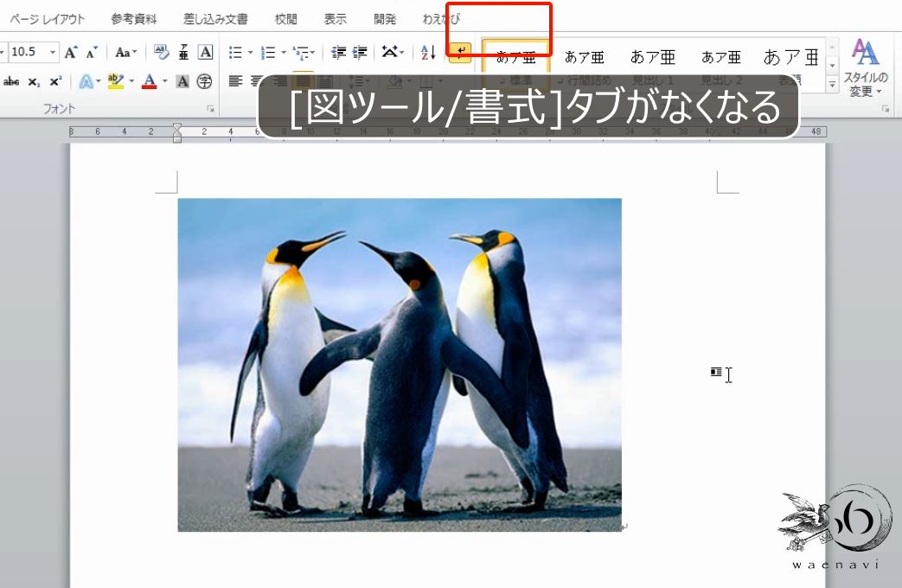
Task: Toggle strikethrough formatting
Action: (x=11, y=81)
